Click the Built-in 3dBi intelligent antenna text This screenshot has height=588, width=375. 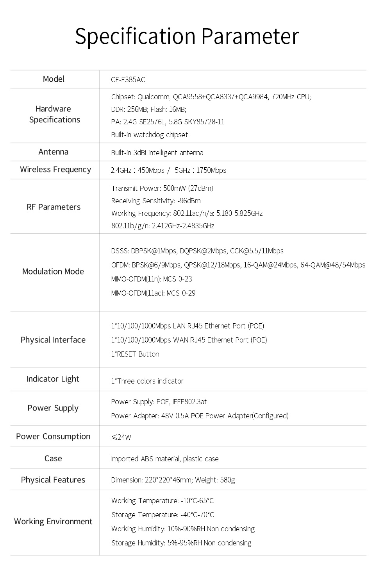[x=157, y=153]
